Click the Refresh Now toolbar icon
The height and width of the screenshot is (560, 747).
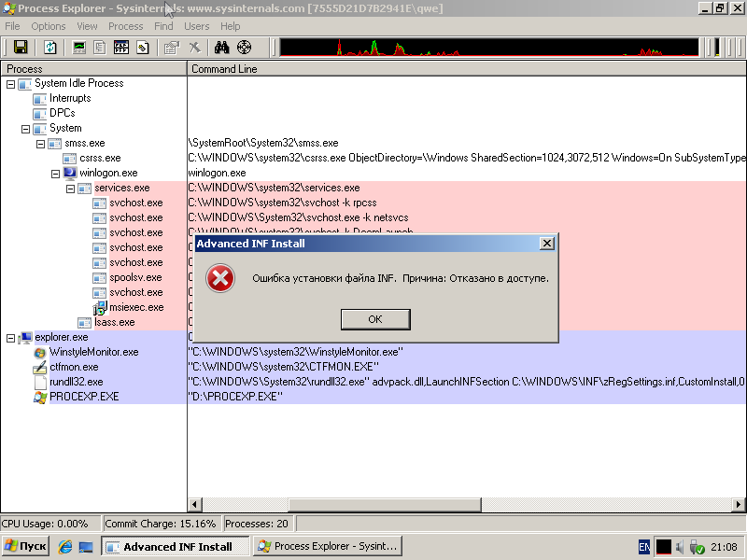(x=50, y=47)
